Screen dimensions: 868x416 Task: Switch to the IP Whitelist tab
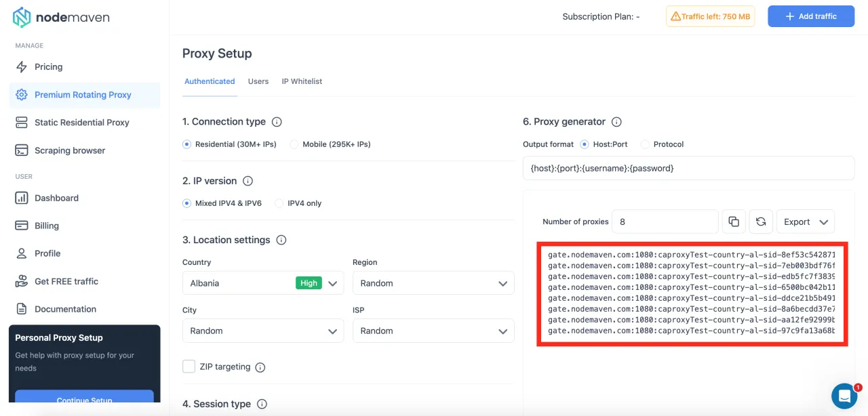pyautogui.click(x=302, y=81)
